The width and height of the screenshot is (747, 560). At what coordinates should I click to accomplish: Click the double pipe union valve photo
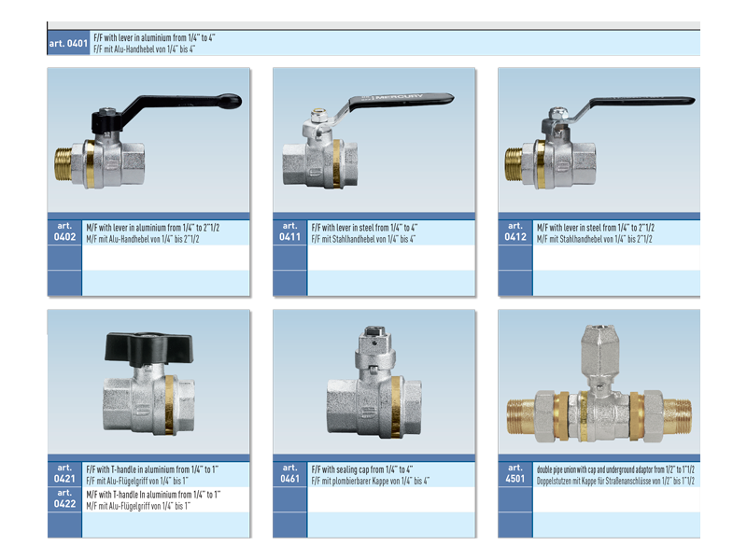tap(599, 383)
